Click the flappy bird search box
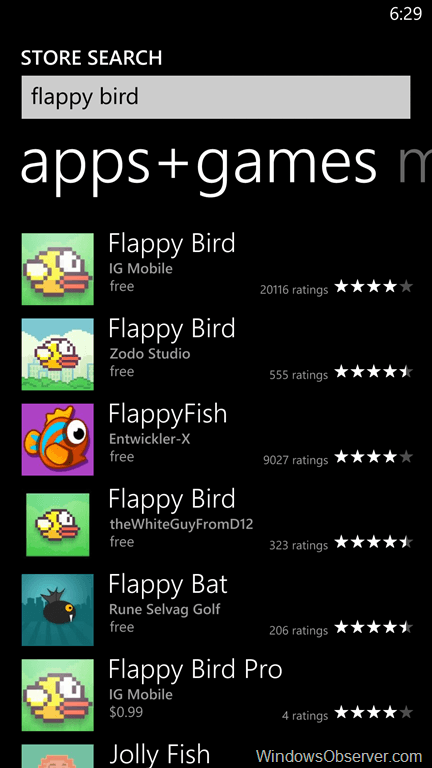The image size is (432, 768). [216, 97]
